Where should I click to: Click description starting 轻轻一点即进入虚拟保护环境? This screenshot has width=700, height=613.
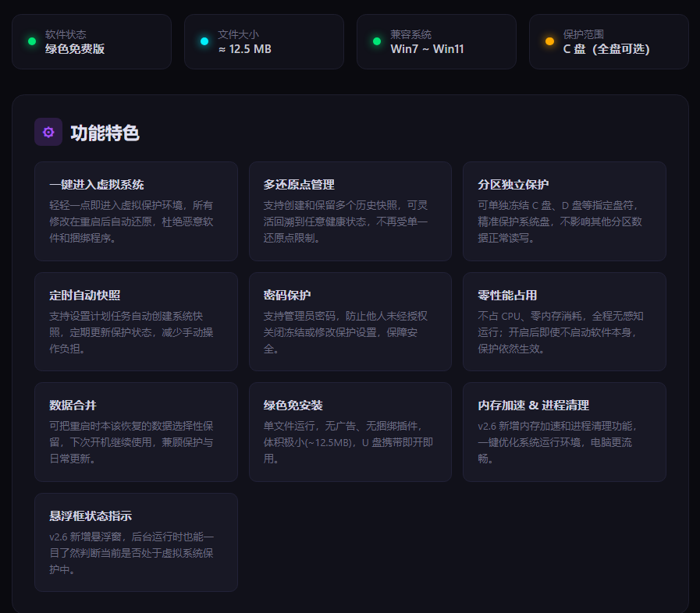[131, 221]
